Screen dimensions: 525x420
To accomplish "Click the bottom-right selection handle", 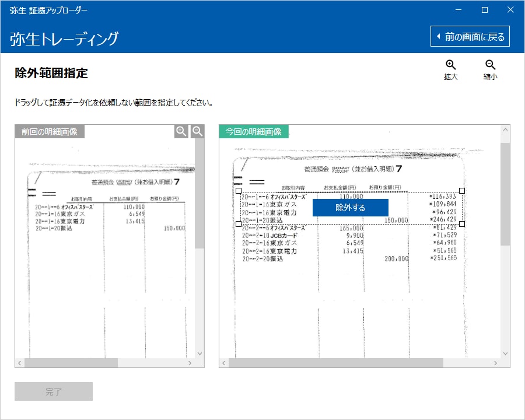I will [x=463, y=224].
